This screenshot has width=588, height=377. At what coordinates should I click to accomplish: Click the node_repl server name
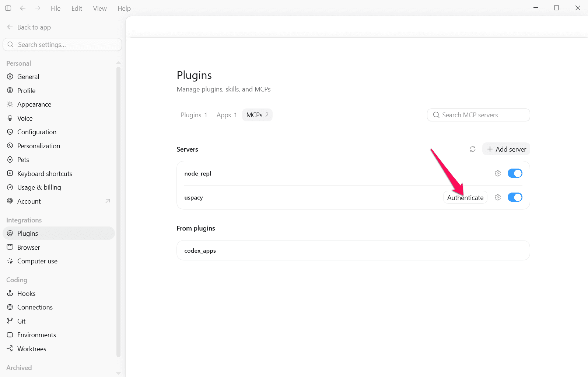point(198,173)
